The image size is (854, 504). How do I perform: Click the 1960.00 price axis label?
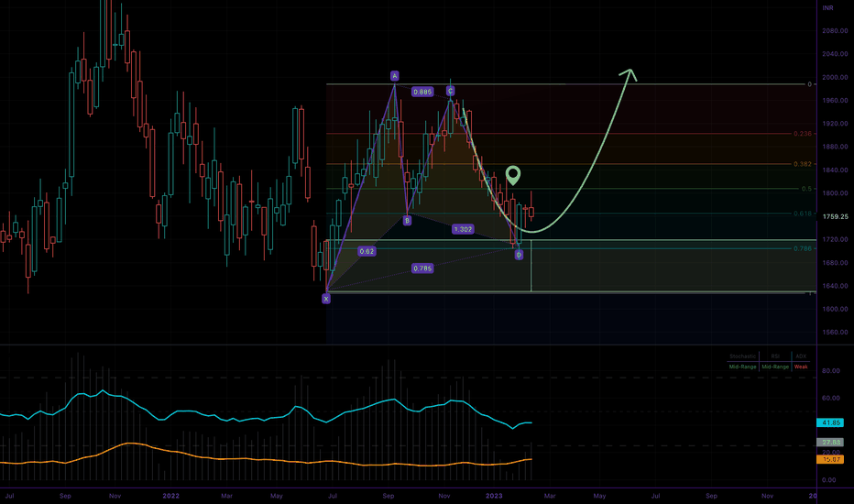[x=835, y=100]
